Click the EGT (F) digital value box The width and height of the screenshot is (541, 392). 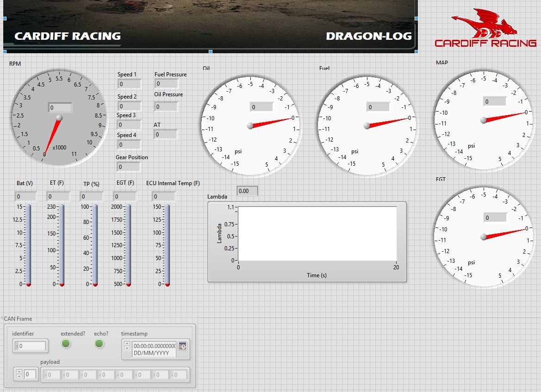tap(124, 196)
